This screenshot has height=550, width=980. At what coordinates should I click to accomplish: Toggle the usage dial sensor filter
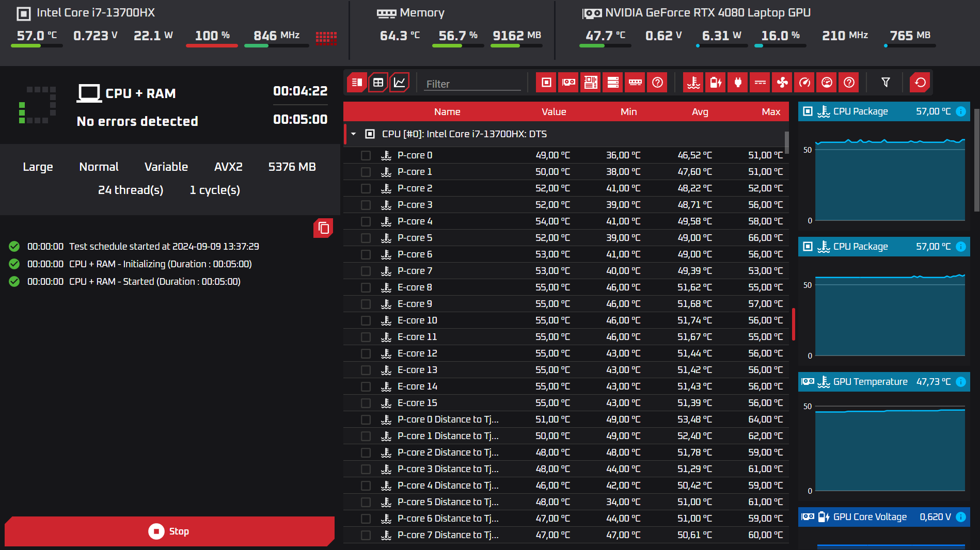click(x=827, y=83)
